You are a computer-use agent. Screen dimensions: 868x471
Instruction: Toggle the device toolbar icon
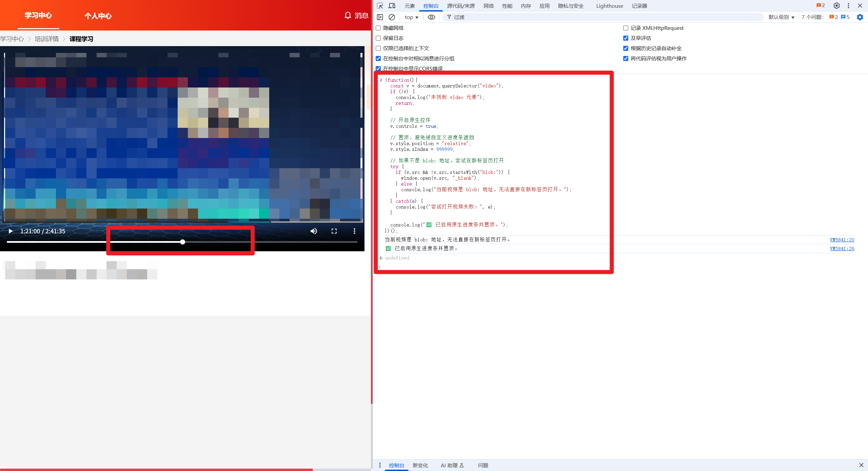coord(392,6)
